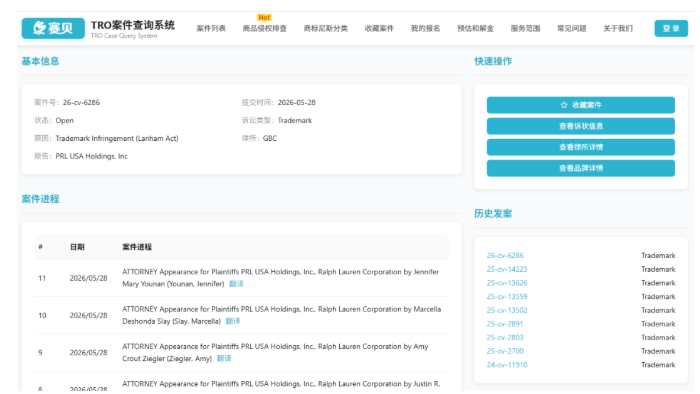Open historical case 25-cv-13502
The image size is (700, 394).
click(x=507, y=310)
